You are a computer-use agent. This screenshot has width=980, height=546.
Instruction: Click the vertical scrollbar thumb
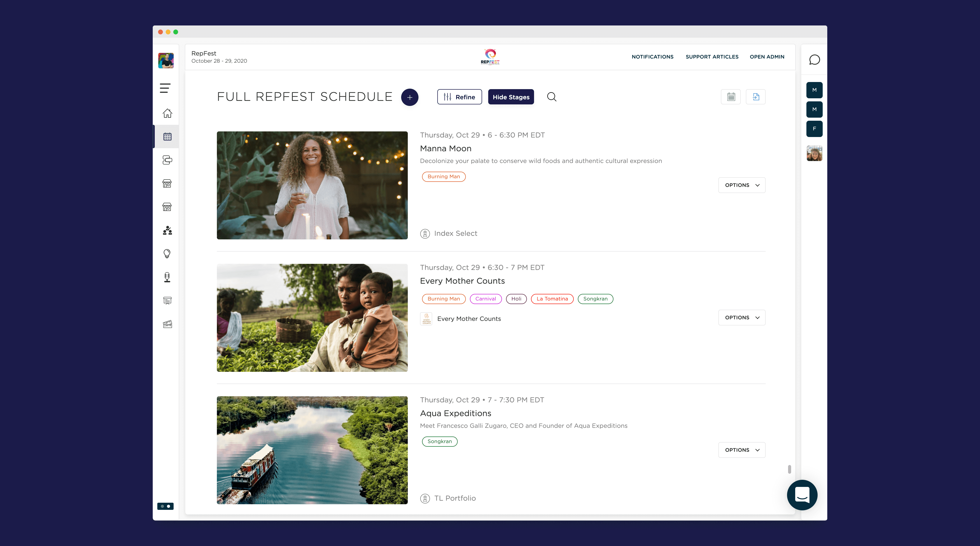789,469
